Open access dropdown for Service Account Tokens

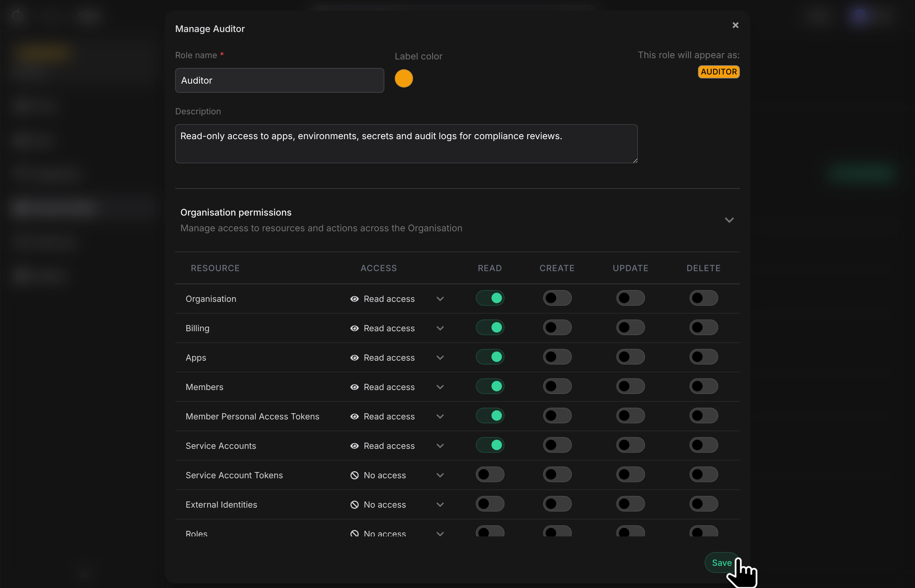[440, 475]
